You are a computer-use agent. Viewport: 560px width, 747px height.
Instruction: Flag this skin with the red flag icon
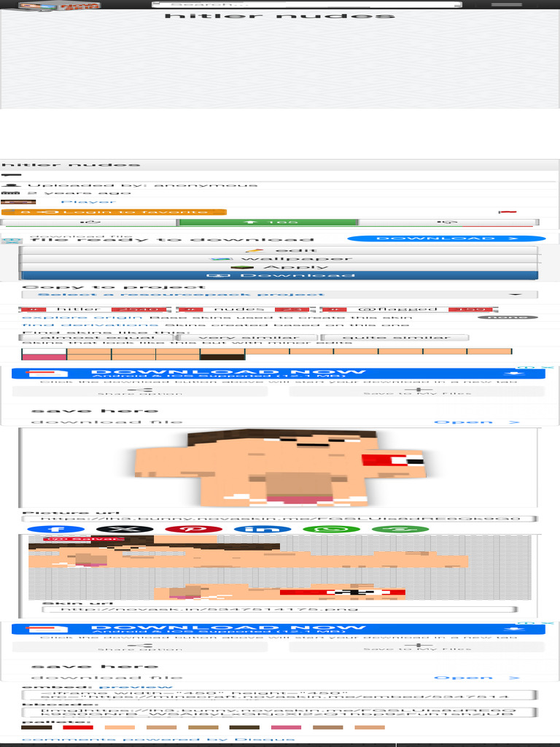pyautogui.click(x=507, y=212)
